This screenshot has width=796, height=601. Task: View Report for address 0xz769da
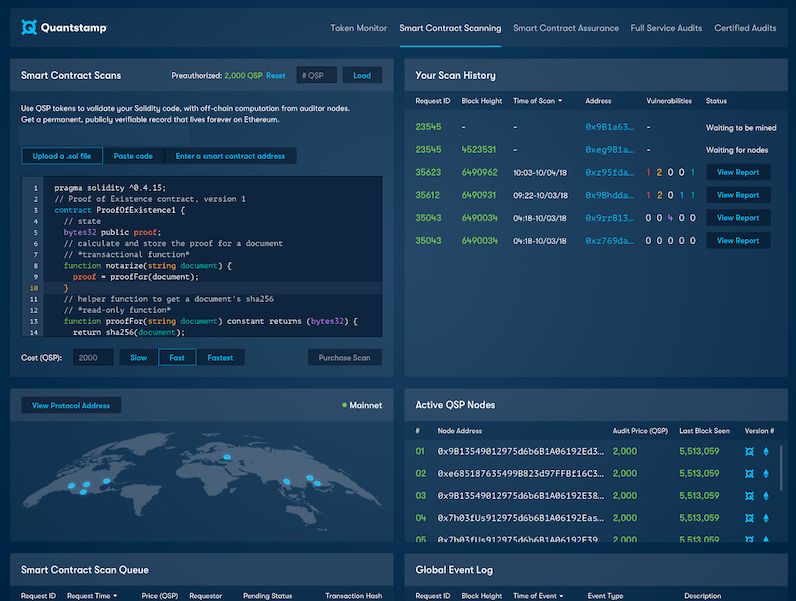pyautogui.click(x=738, y=241)
